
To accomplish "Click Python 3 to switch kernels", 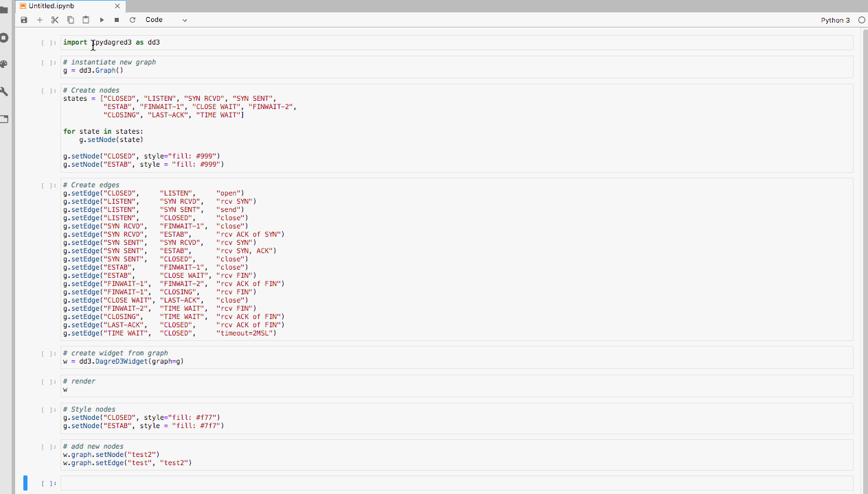I will 835,20.
